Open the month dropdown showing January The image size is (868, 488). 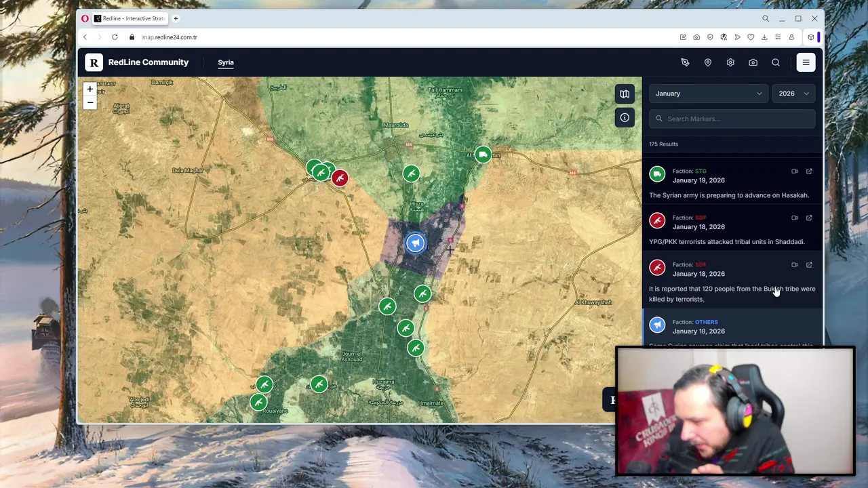708,94
